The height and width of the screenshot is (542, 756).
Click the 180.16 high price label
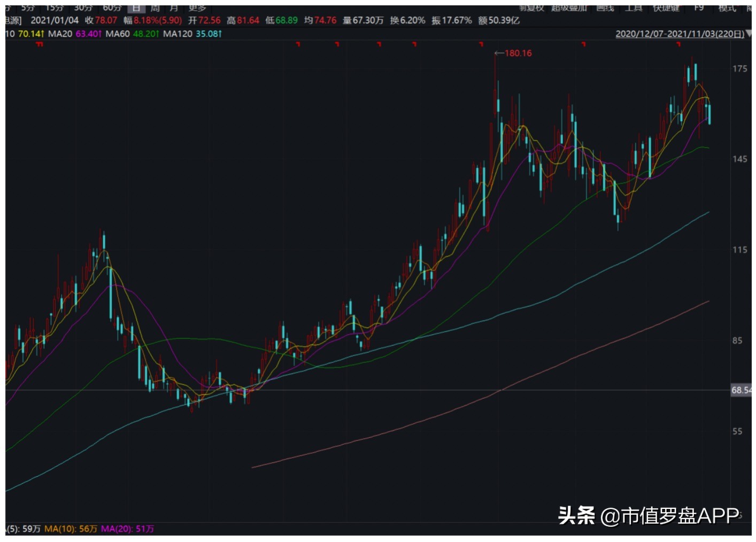click(x=518, y=53)
